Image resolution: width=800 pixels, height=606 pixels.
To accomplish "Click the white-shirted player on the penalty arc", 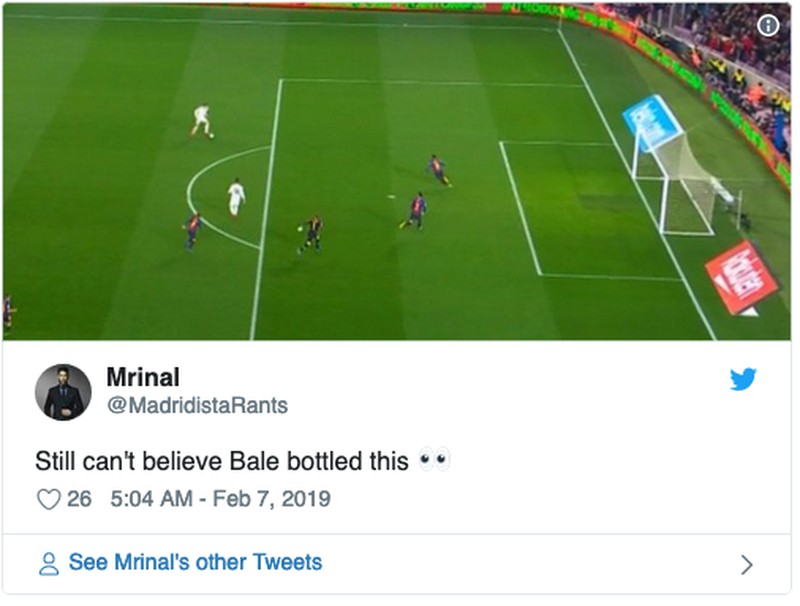I will point(236,197).
